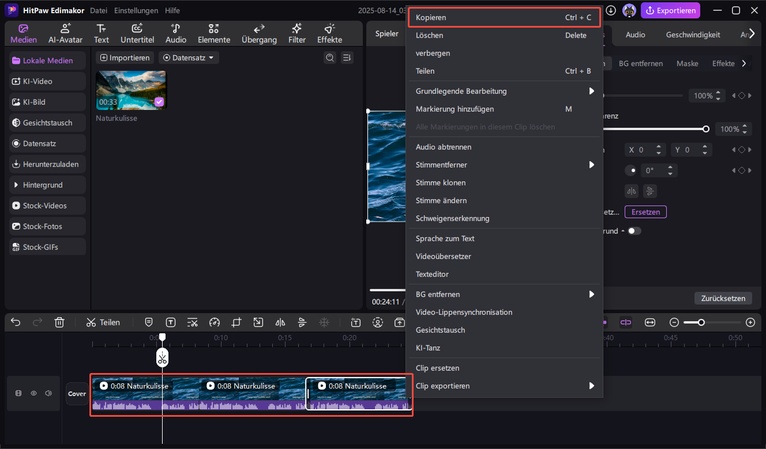Open the Untertitel tool
The height and width of the screenshot is (449, 766).
click(x=137, y=34)
